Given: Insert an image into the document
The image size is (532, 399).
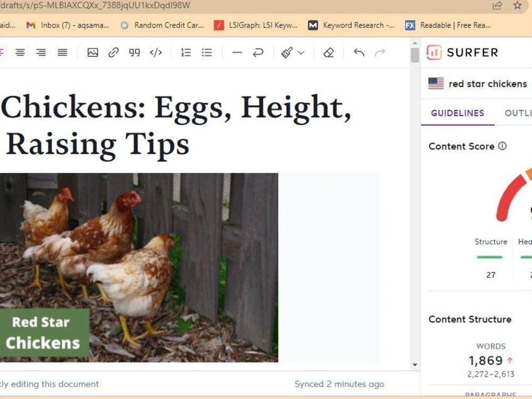Looking at the screenshot, I should [x=93, y=53].
